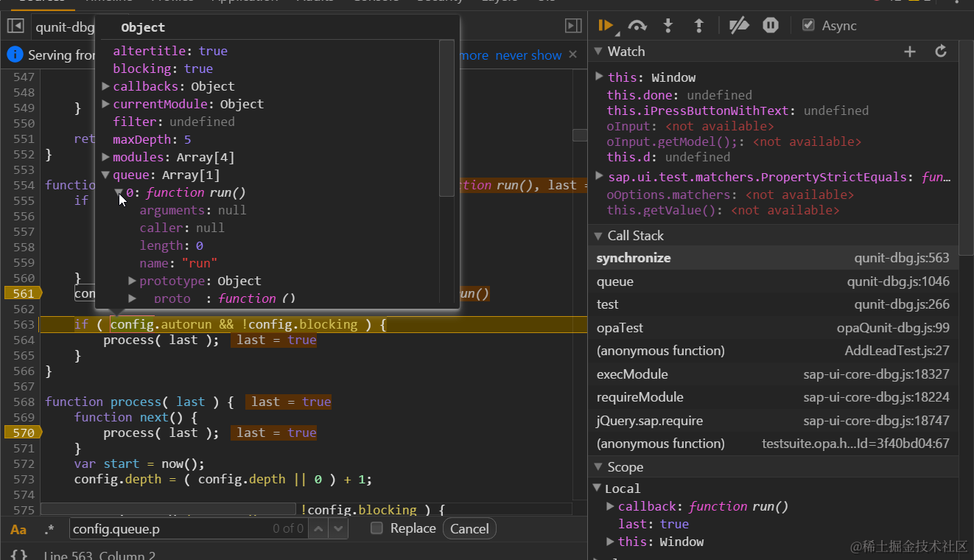Click the pretty print braces icon

point(20,555)
